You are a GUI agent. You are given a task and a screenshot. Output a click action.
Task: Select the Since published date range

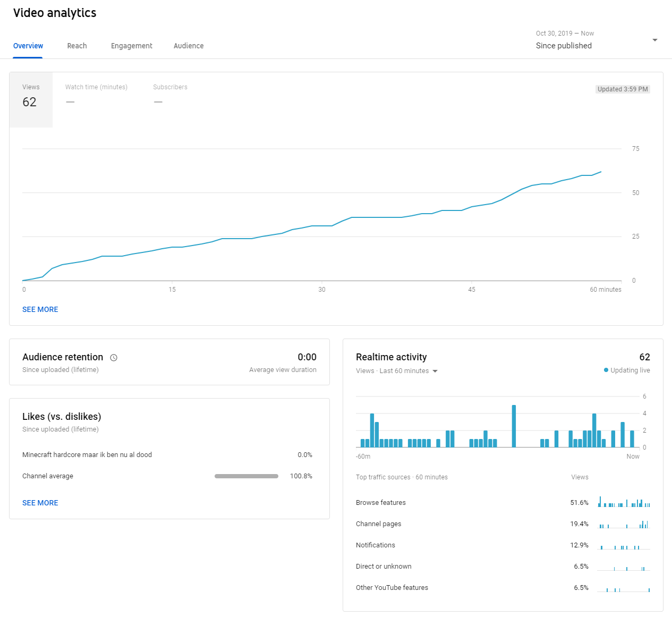pyautogui.click(x=564, y=46)
